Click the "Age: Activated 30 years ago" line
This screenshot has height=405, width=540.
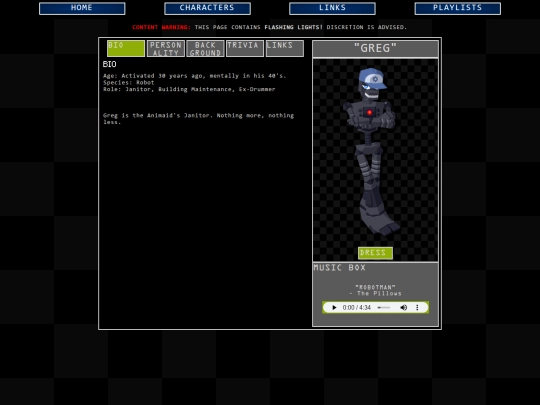[195, 76]
